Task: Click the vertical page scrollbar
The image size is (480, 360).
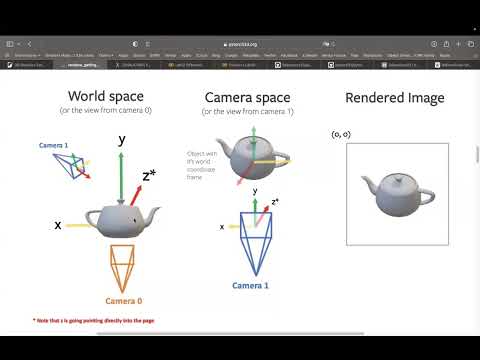Action: 477,155
